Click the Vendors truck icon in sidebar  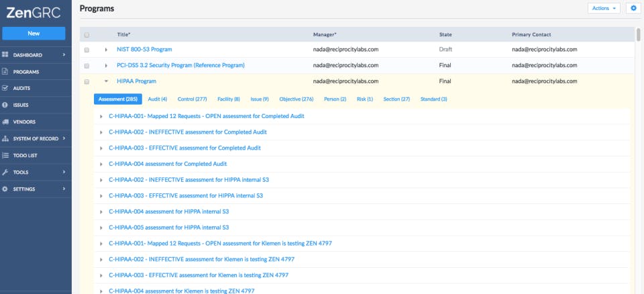(5, 121)
